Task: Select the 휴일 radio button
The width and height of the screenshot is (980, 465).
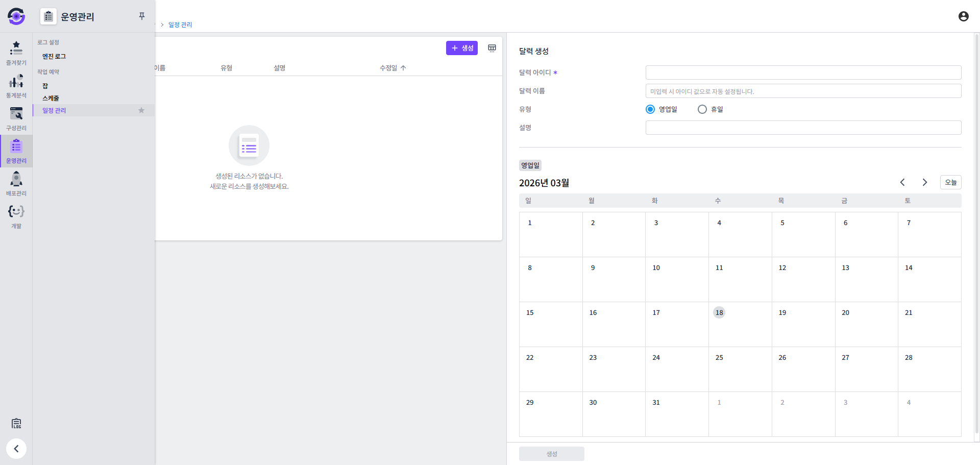Action: (702, 109)
